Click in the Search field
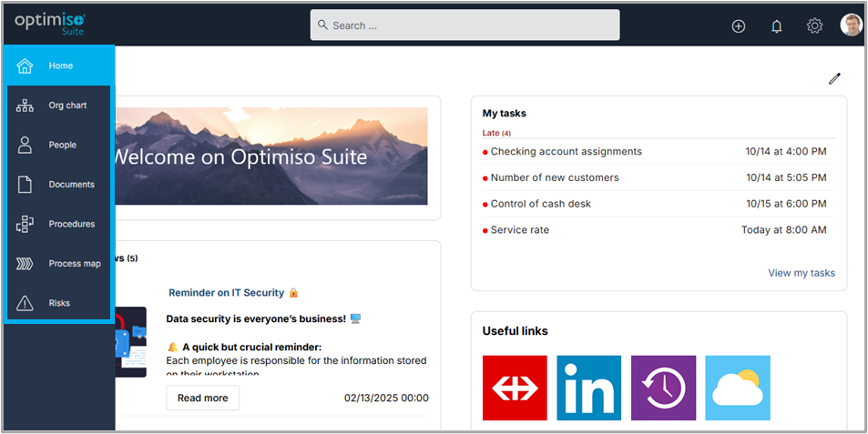Image resolution: width=868 pixels, height=434 pixels. pyautogui.click(x=465, y=25)
